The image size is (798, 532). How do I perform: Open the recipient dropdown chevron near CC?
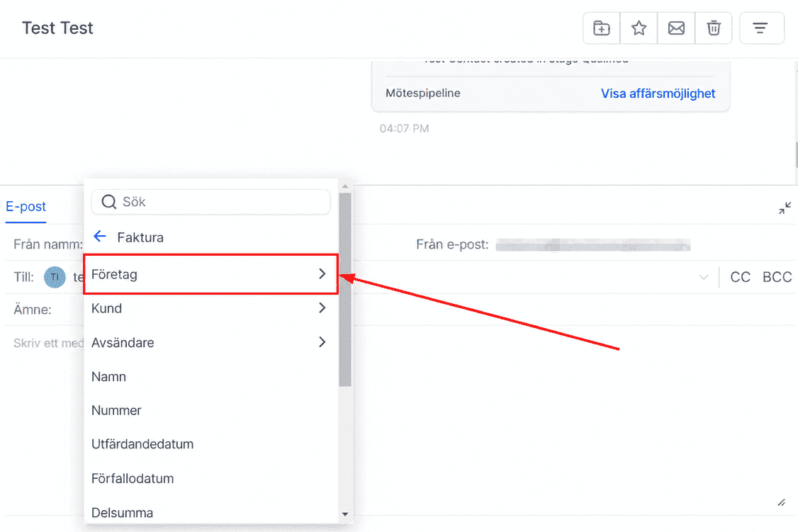(703, 277)
